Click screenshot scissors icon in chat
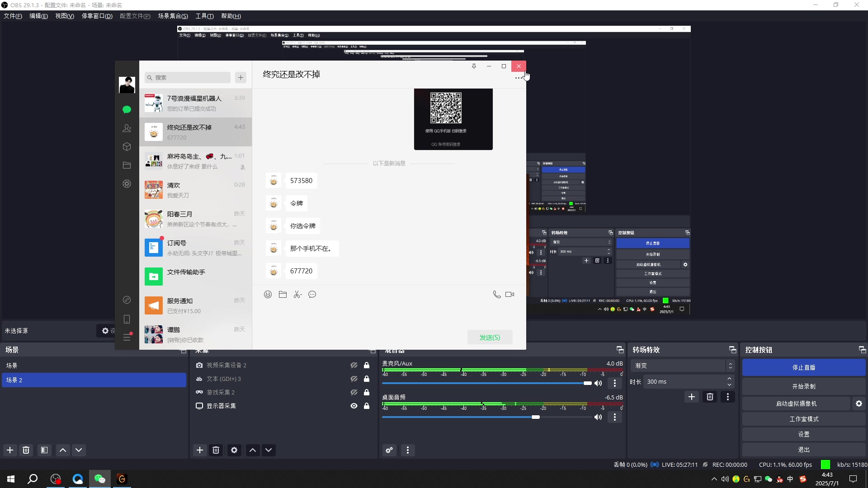 297,295
